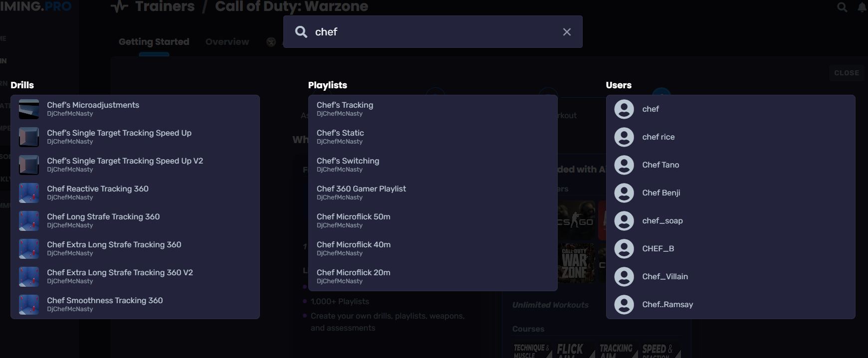Switch to the Overview tab

[227, 42]
